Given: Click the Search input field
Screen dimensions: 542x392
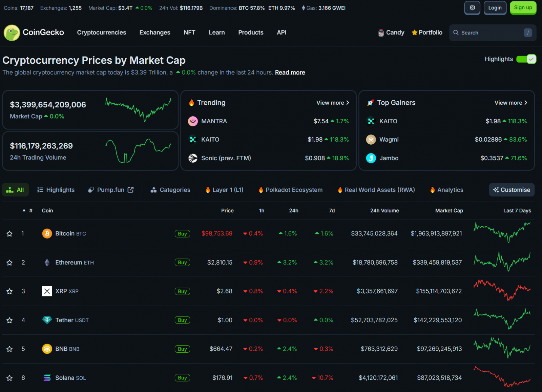Looking at the screenshot, I should 493,33.
